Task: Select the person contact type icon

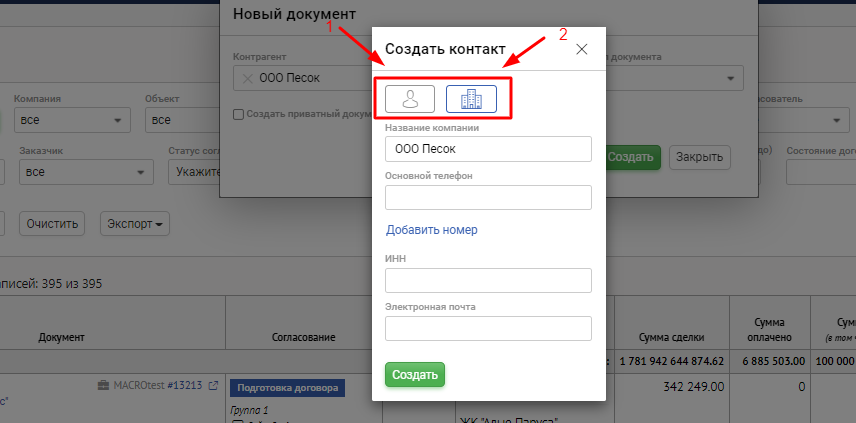Action: pyautogui.click(x=409, y=98)
